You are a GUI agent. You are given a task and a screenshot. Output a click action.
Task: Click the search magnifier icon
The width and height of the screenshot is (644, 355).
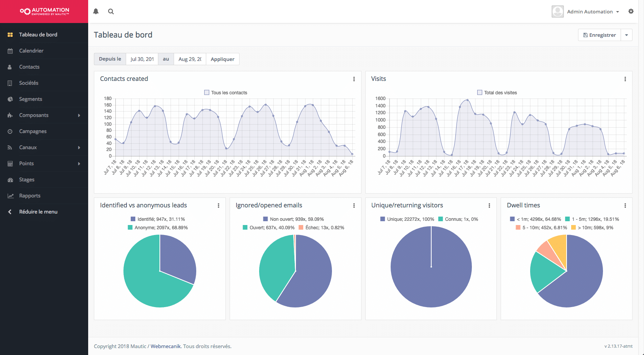click(111, 12)
